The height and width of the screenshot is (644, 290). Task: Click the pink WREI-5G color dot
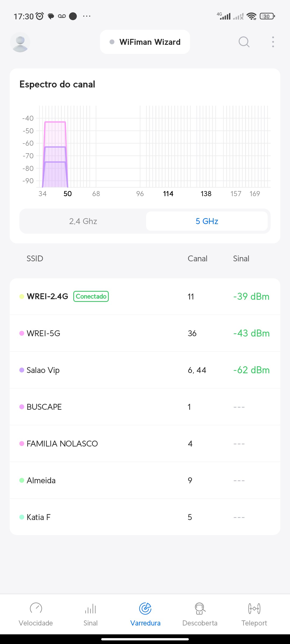click(22, 333)
